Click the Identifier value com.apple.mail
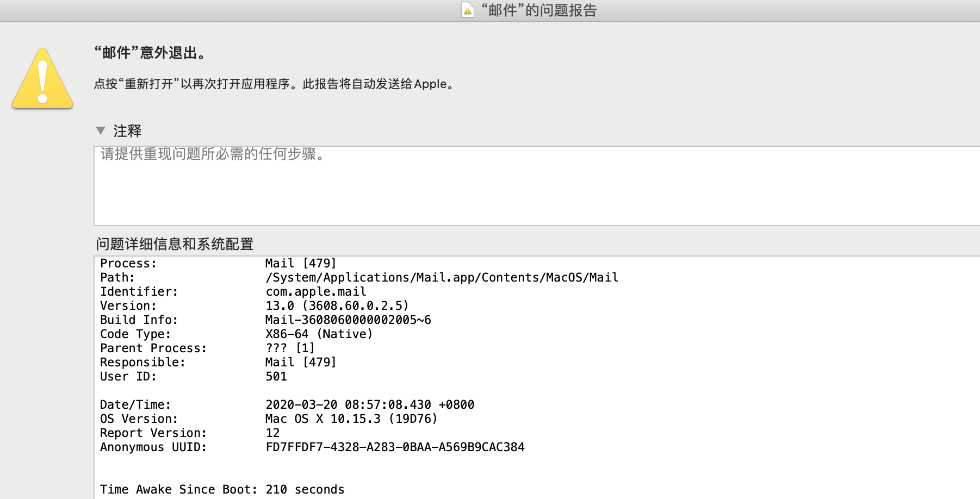Viewport: 980px width, 499px height. (316, 291)
